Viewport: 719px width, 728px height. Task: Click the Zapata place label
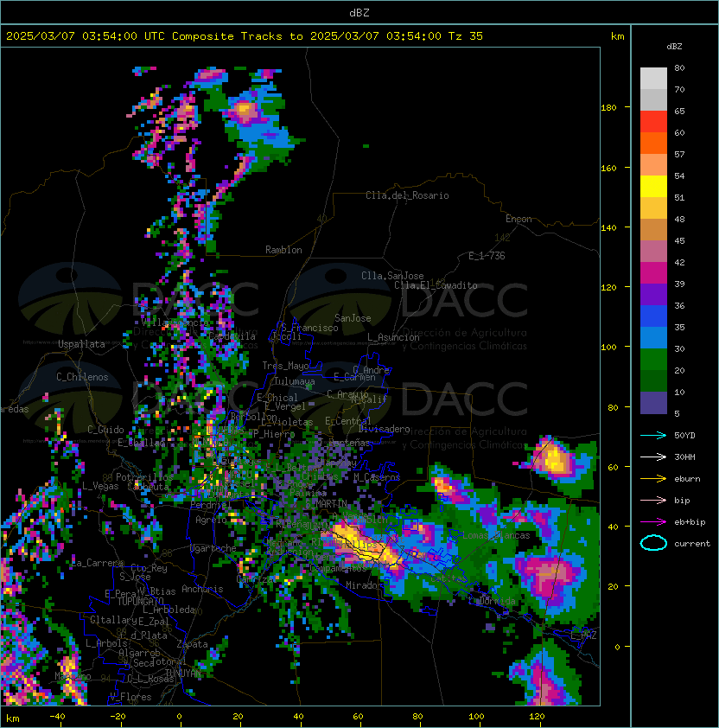pos(192,644)
